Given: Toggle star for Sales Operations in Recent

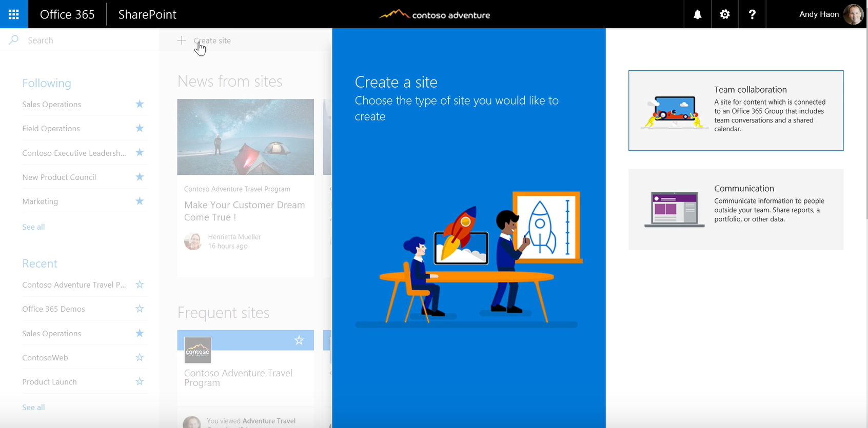Looking at the screenshot, I should [x=140, y=333].
